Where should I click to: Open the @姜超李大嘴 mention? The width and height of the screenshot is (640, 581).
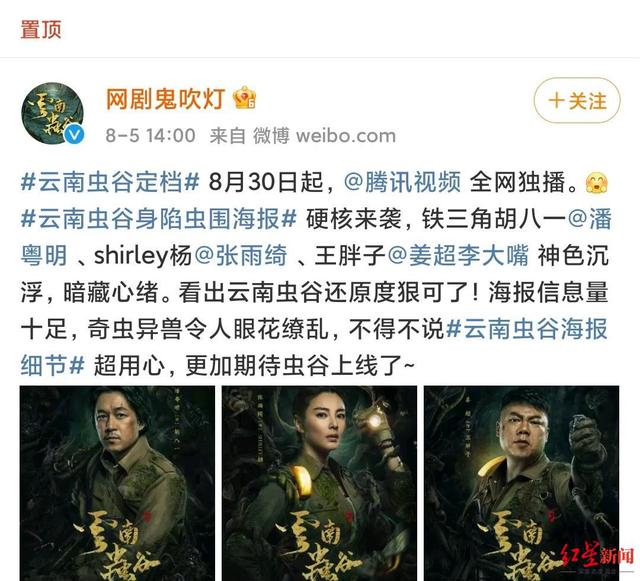pyautogui.click(x=458, y=256)
